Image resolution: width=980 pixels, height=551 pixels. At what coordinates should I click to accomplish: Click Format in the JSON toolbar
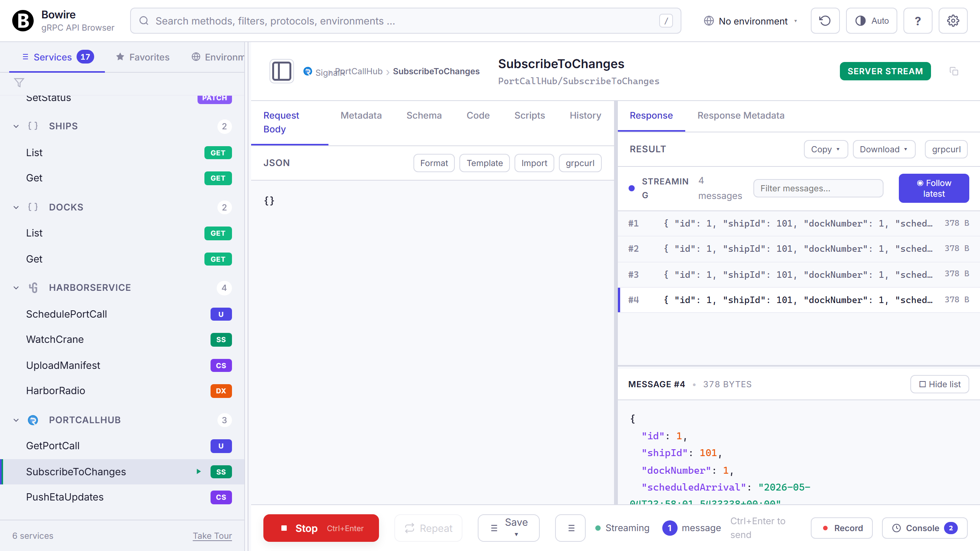pyautogui.click(x=434, y=163)
